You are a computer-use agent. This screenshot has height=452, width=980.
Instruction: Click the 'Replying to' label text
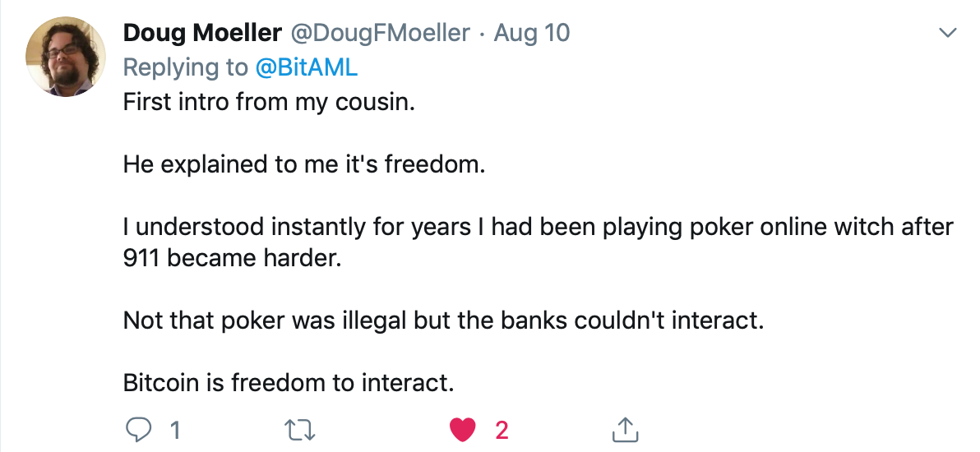coord(185,67)
